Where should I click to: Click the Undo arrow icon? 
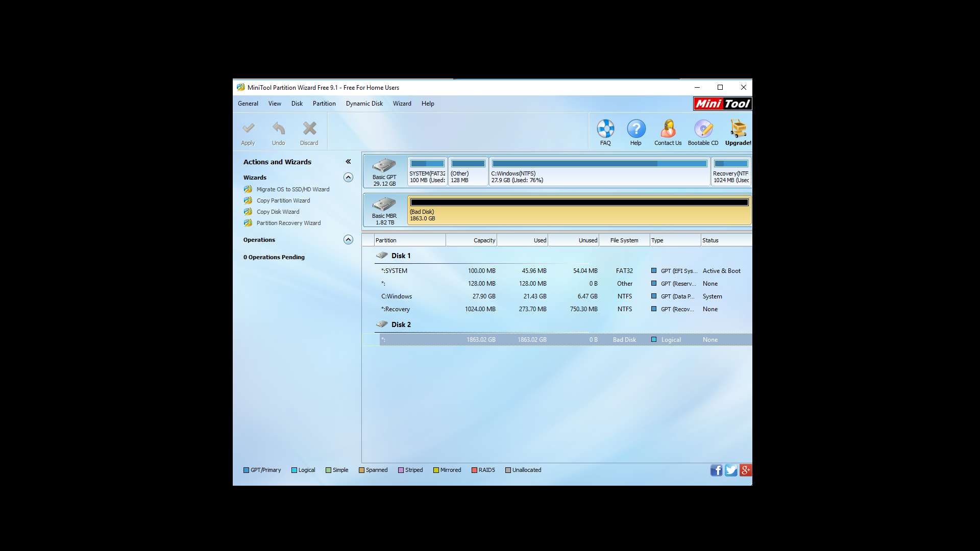[x=278, y=128]
